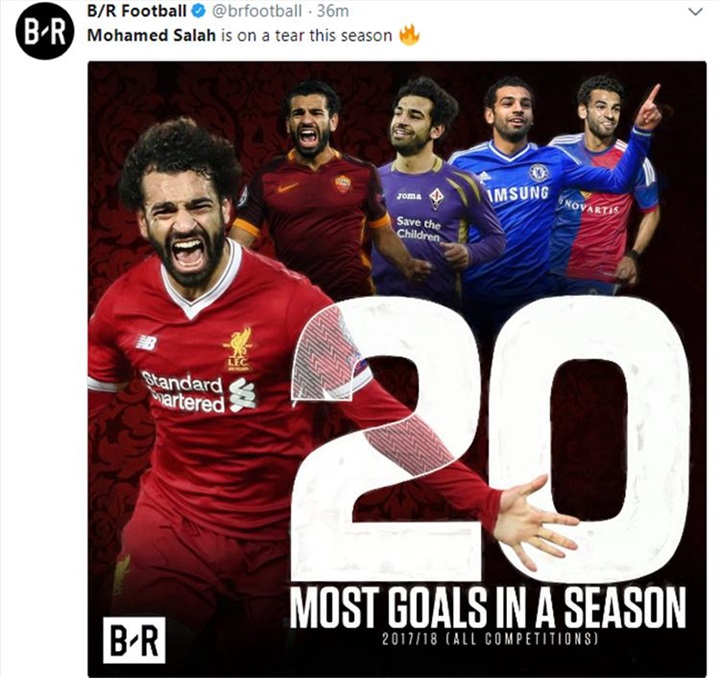Click the Chelsea club crest badge
720x678 pixels.
point(538,172)
